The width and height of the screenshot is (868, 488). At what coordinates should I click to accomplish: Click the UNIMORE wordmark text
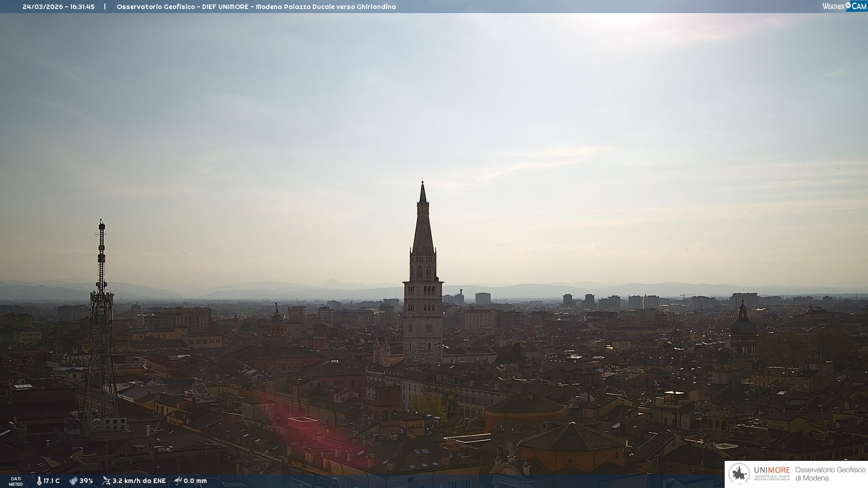(772, 470)
